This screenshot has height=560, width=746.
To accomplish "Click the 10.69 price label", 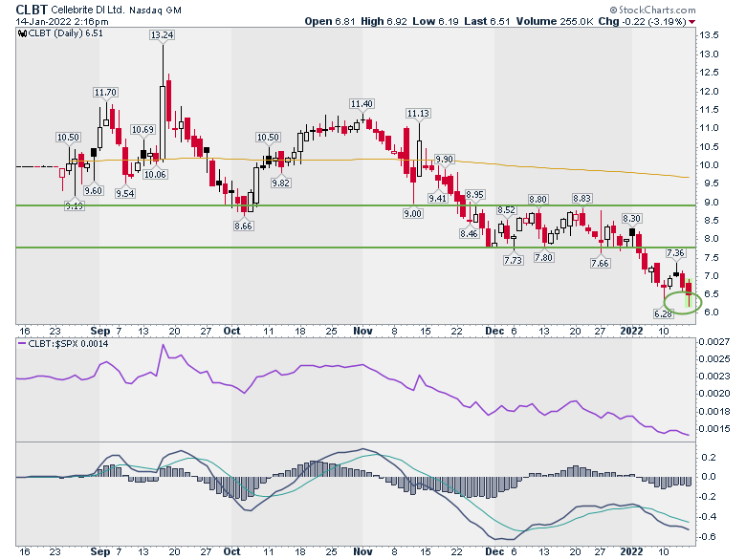I will [x=143, y=129].
